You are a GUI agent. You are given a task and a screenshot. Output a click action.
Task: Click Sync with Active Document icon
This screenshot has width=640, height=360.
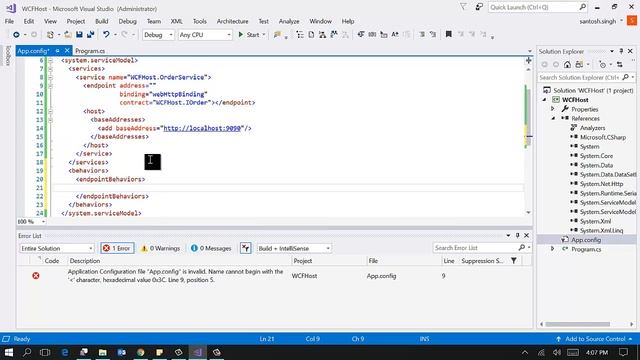[620, 64]
